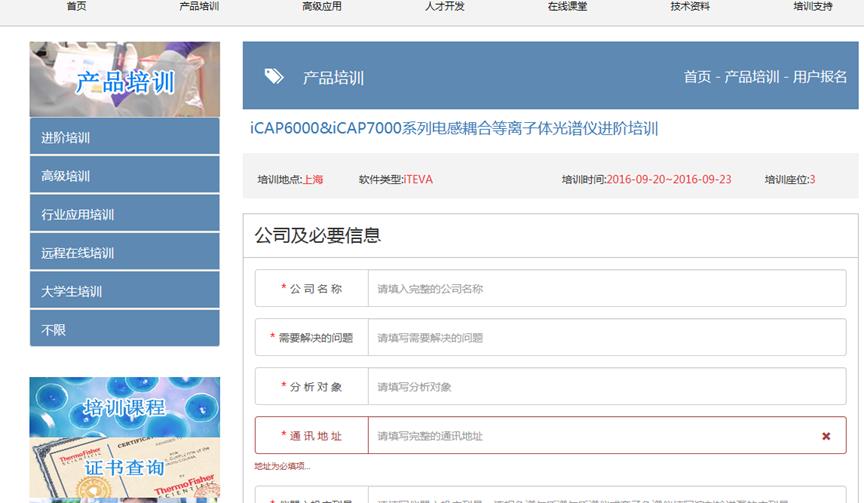The height and width of the screenshot is (503, 864).
Task: Open the 证书查询 banner
Action: click(125, 468)
